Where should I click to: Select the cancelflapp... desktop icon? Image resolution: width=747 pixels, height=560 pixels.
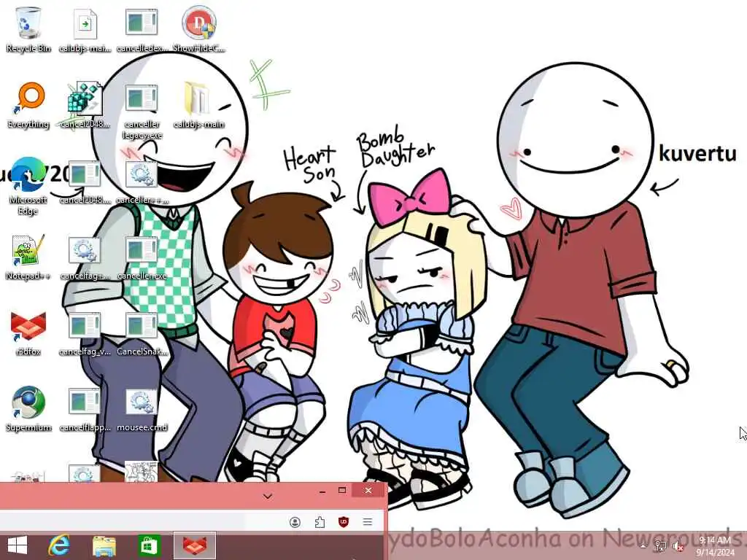pyautogui.click(x=85, y=408)
